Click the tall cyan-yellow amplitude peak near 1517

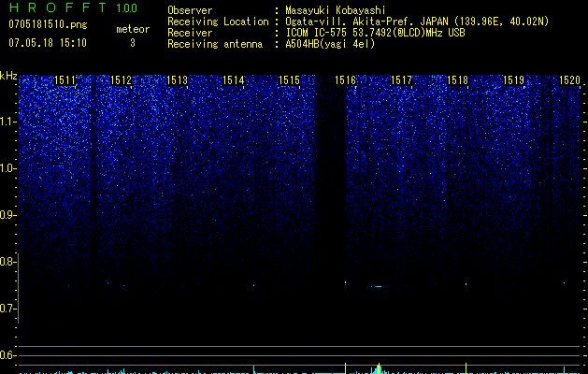coord(379,368)
